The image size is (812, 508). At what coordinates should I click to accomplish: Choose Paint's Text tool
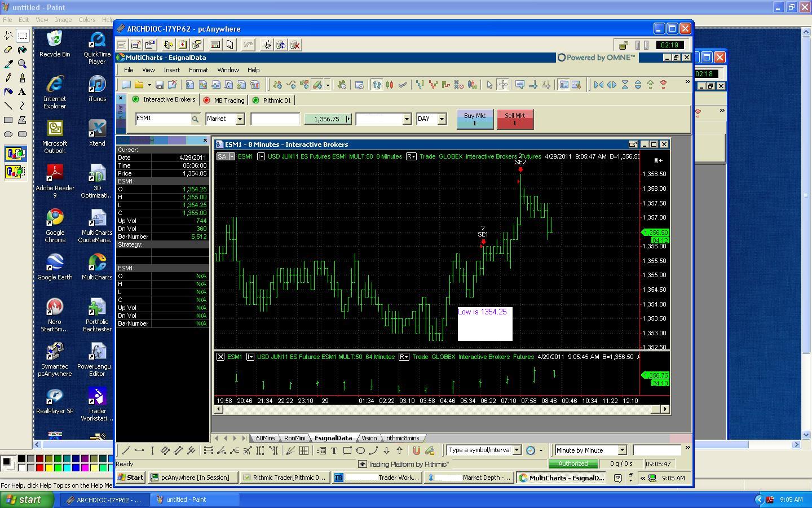point(23,92)
